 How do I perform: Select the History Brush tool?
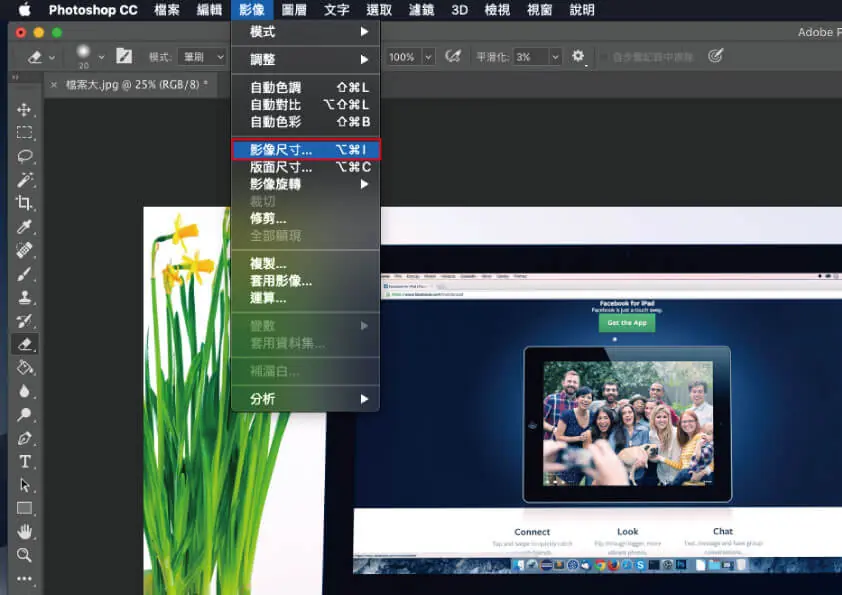point(24,321)
